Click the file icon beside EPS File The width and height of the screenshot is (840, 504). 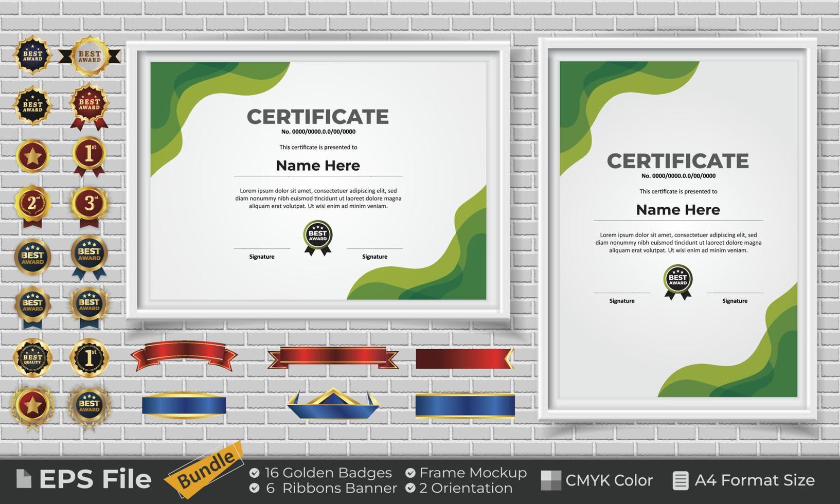pos(24,478)
